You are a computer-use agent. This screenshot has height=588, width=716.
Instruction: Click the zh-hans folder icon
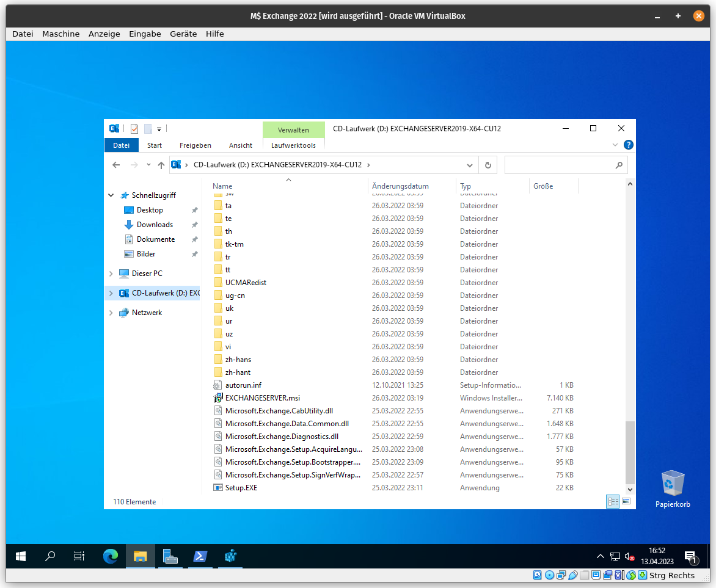click(x=218, y=360)
